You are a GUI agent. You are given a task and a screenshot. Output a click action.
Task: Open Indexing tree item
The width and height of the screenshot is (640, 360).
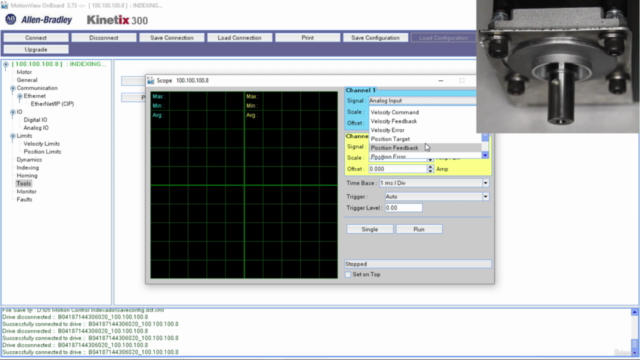28,167
